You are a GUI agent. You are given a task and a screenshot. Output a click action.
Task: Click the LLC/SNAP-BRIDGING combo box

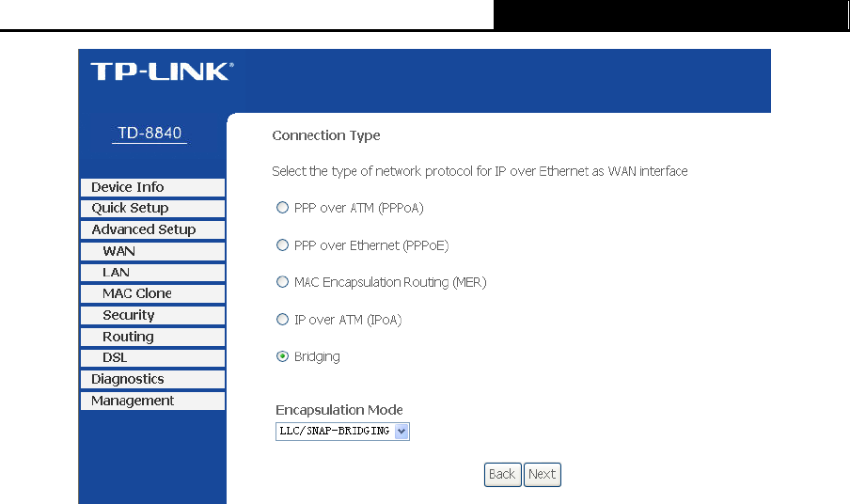[342, 432]
